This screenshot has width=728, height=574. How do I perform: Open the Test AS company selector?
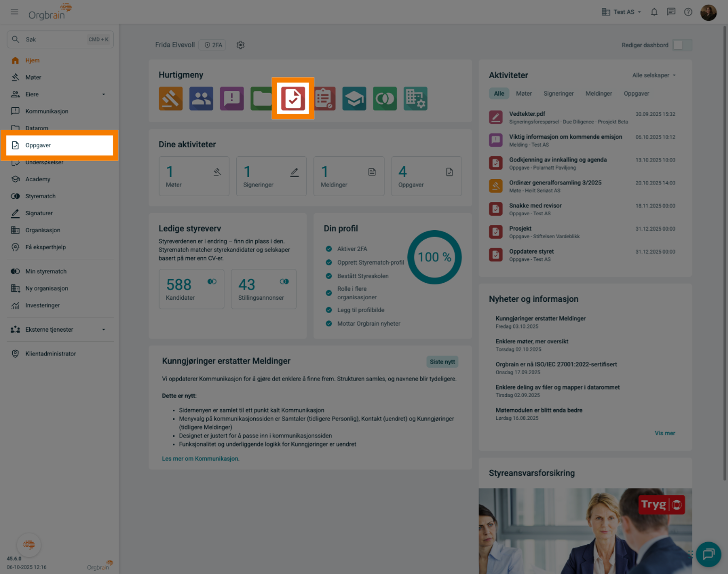(x=621, y=12)
